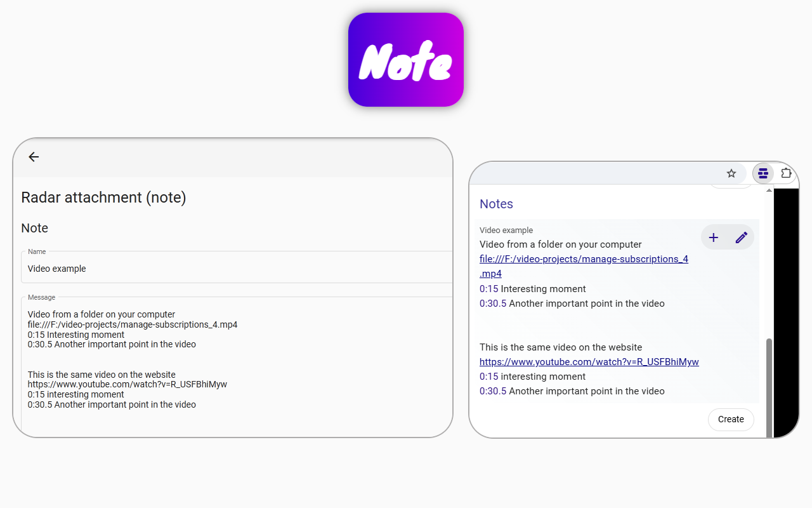Click the back arrow to return
Image resolution: width=812 pixels, height=508 pixels.
pyautogui.click(x=33, y=157)
